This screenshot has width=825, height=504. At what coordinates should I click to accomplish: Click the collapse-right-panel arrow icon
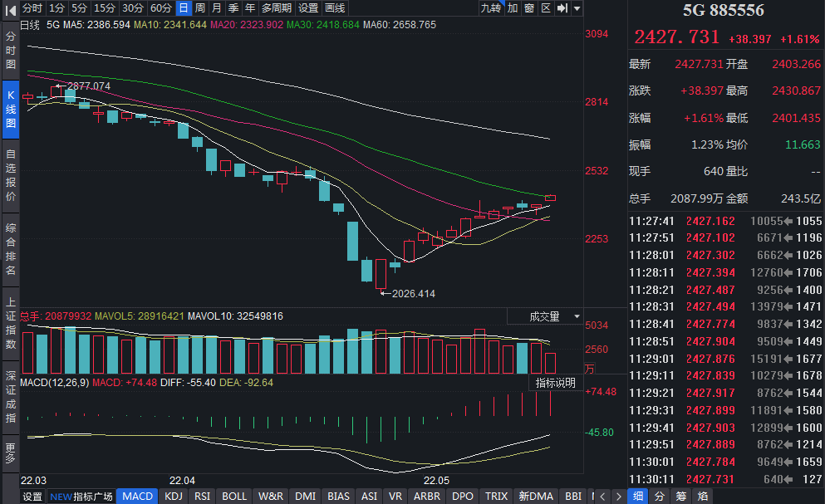tap(562, 8)
